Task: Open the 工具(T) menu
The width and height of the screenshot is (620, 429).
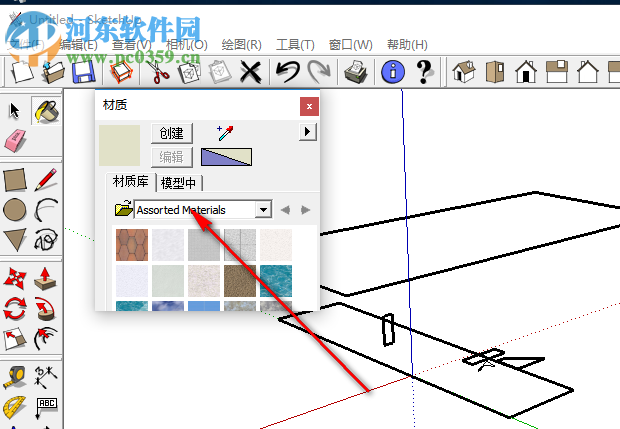Action: (295, 45)
